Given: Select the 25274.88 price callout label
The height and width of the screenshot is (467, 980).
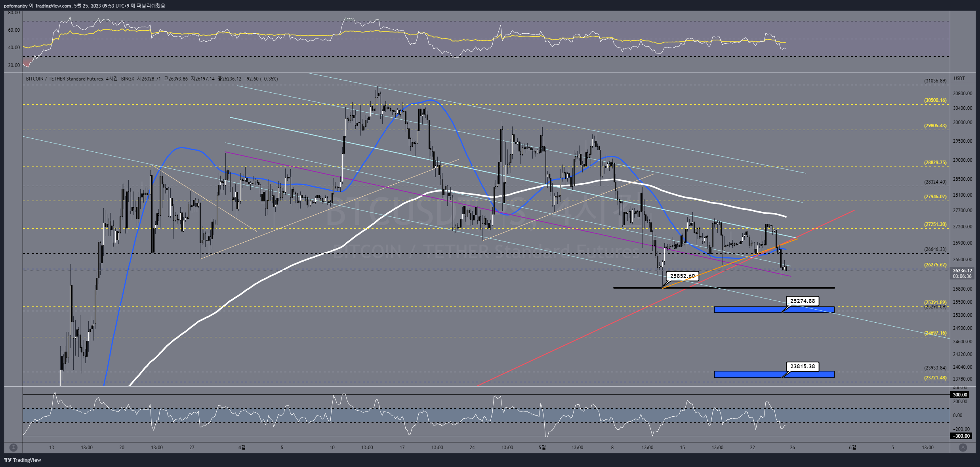Looking at the screenshot, I should (x=803, y=301).
